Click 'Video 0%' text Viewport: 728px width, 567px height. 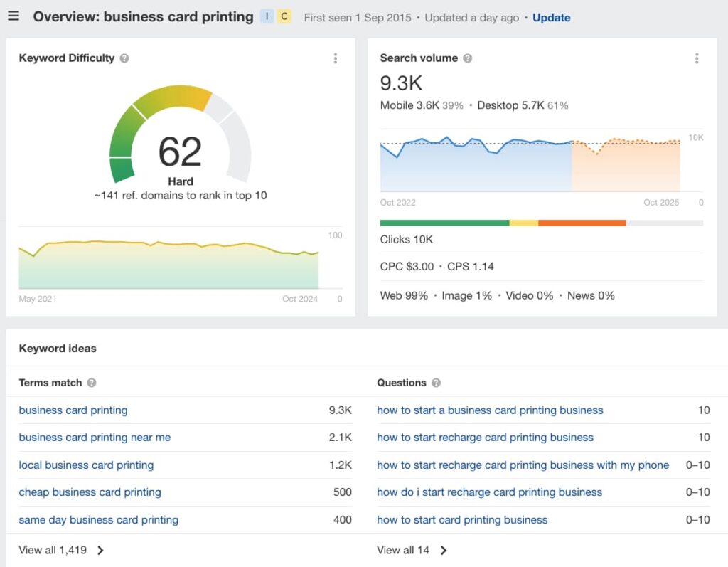click(529, 295)
